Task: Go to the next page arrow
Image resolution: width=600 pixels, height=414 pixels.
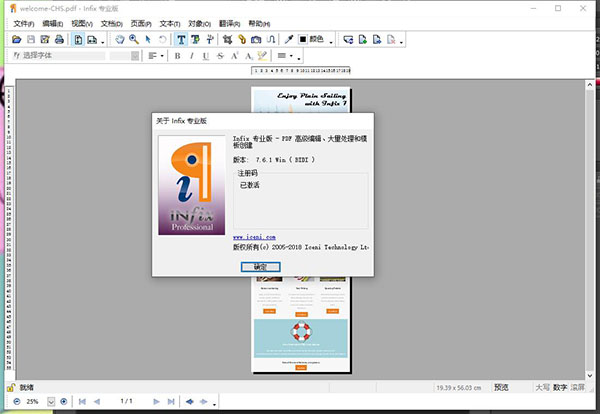Action: (156, 401)
